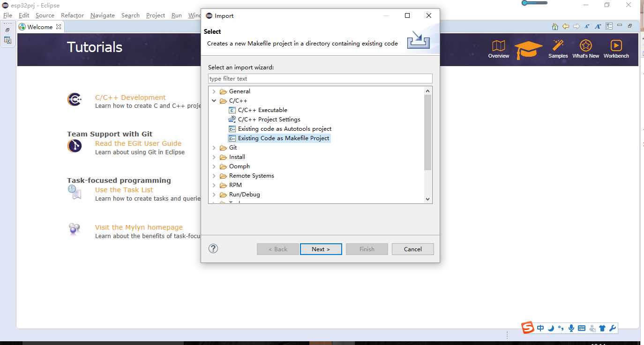644x345 pixels.
Task: Click the greyed-out forward navigation arrow
Action: (x=577, y=27)
